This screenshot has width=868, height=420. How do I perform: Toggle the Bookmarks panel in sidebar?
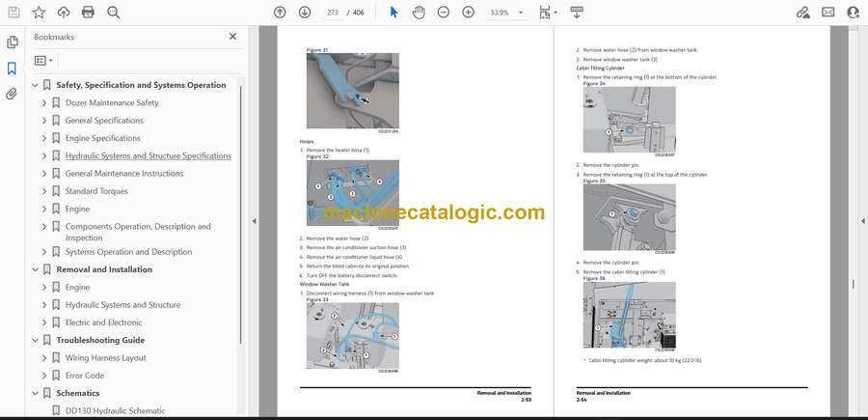point(13,69)
